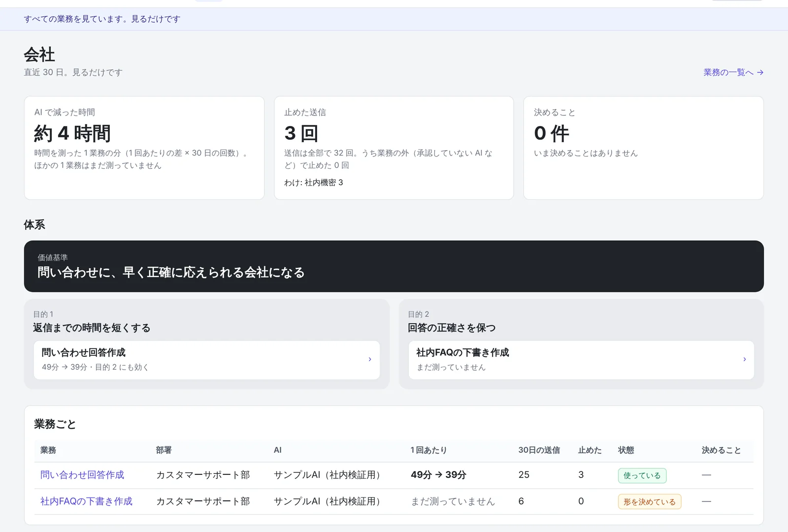This screenshot has width=788, height=532.
Task: Click the すべての業務を見ています banner text
Action: click(102, 19)
